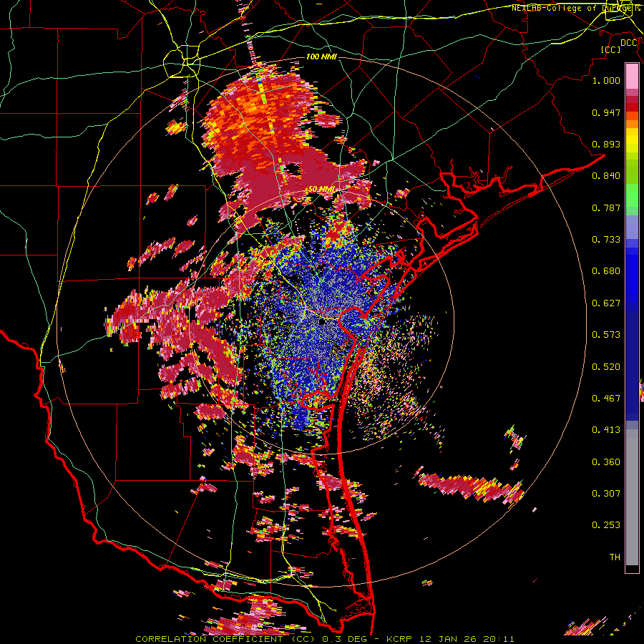Screen dimensions: 644x644
Task: Click the NEXLAB-College of DuPage credit text
Action: [x=575, y=8]
